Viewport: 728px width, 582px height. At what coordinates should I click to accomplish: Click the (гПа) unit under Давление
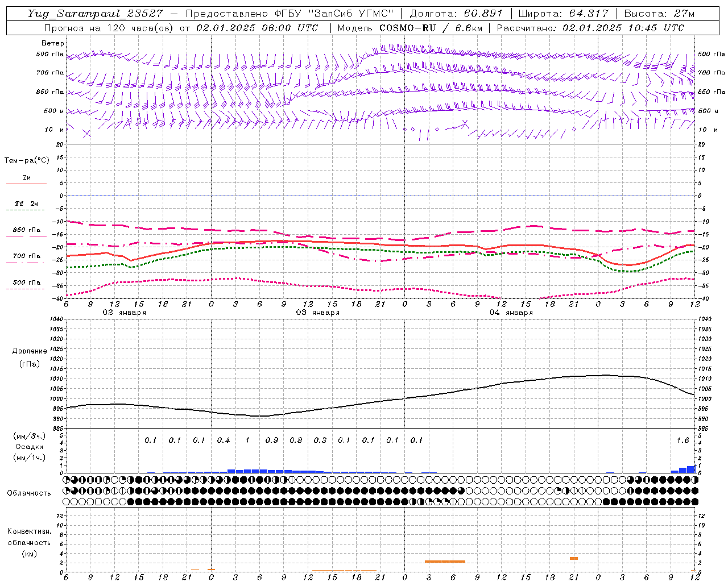click(x=30, y=364)
